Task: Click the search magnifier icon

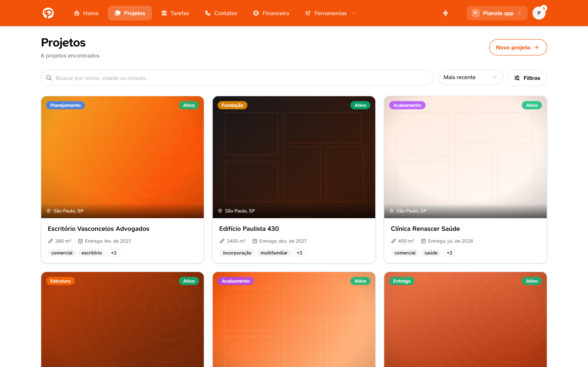Action: click(49, 78)
